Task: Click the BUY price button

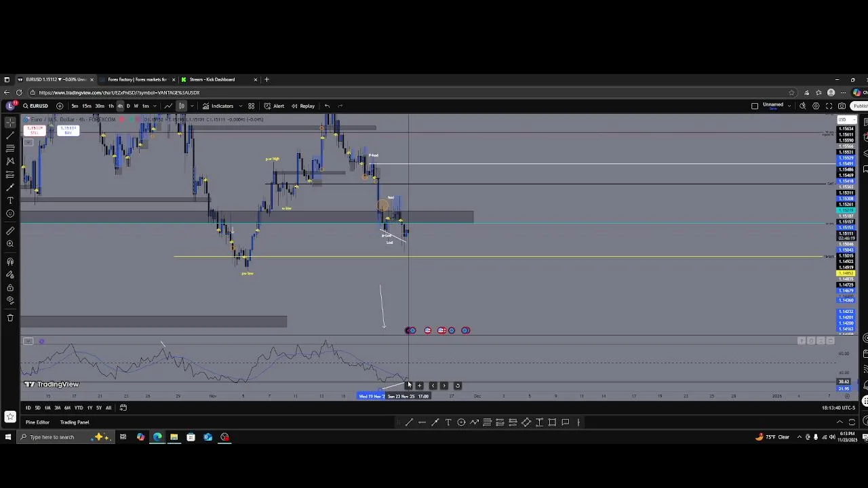Action: click(68, 130)
